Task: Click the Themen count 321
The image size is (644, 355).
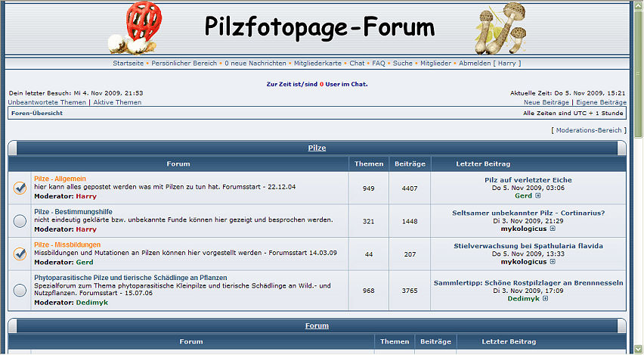Action: click(368, 221)
